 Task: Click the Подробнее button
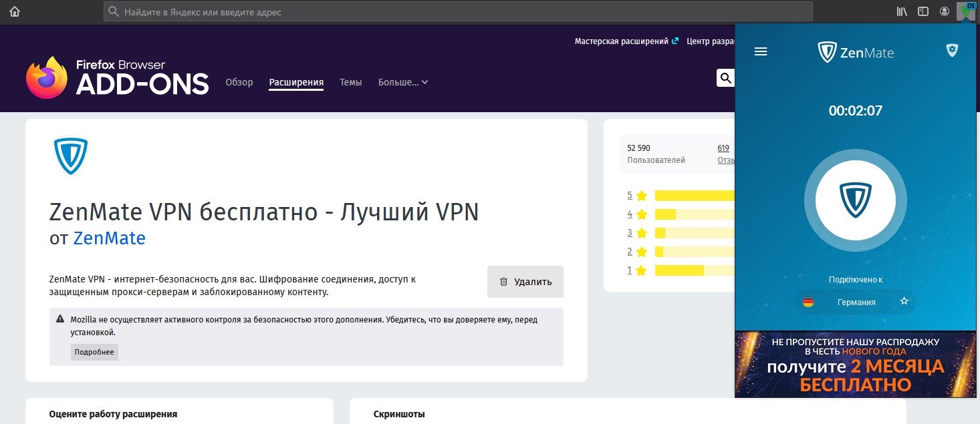click(94, 352)
